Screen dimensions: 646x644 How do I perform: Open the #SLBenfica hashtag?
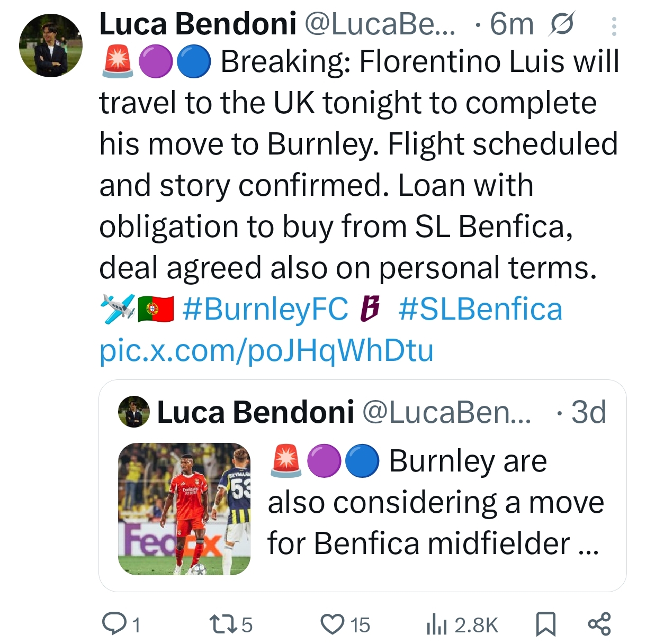[x=480, y=310]
